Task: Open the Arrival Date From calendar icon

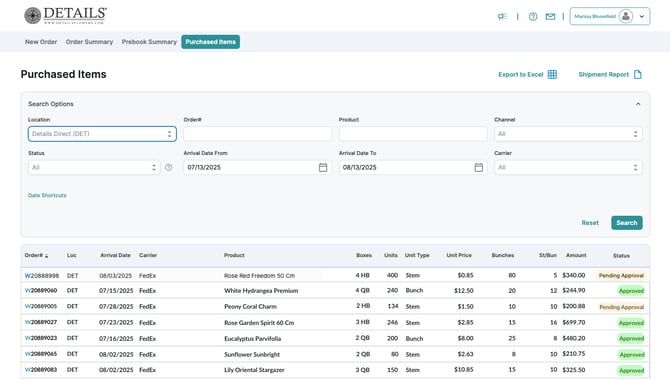Action: (x=323, y=168)
